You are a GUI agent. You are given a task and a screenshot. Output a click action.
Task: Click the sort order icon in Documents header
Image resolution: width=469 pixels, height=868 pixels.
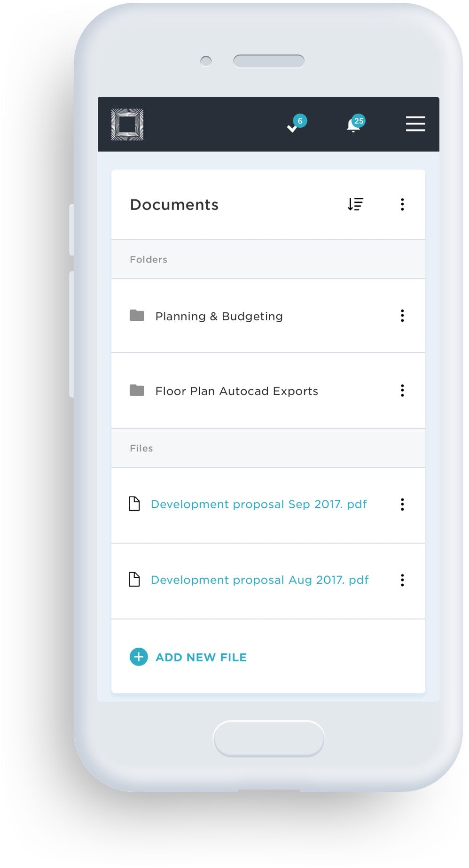click(356, 204)
